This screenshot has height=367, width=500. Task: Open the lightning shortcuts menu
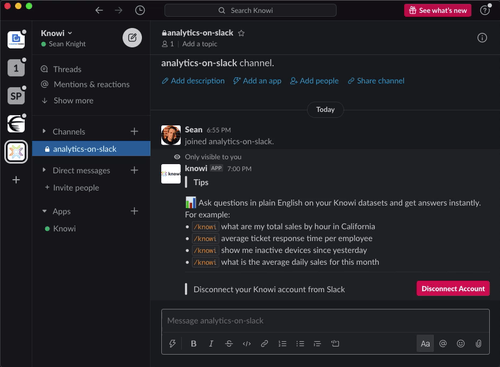[x=172, y=344]
